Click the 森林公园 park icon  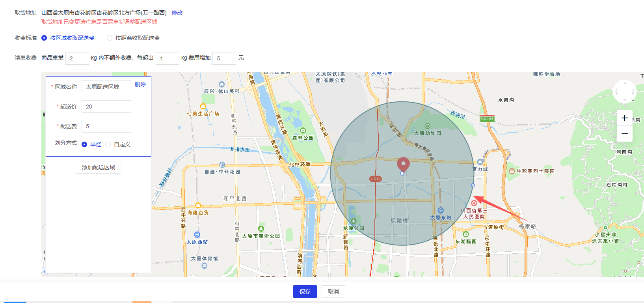303,131
